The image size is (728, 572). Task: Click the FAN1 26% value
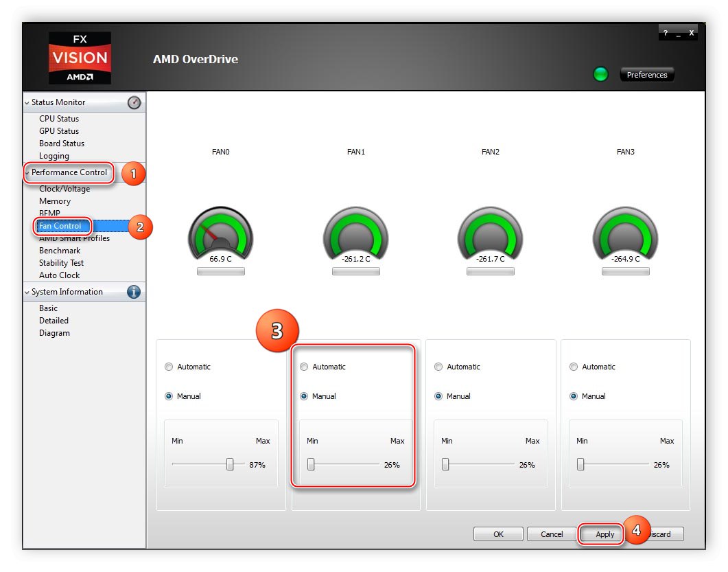tap(392, 465)
